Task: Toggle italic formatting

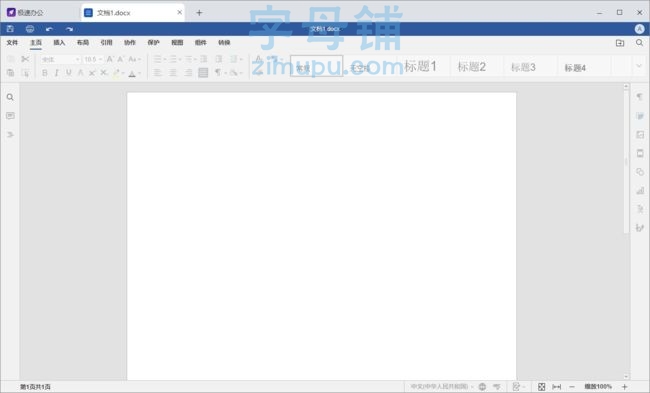Action: click(x=56, y=73)
